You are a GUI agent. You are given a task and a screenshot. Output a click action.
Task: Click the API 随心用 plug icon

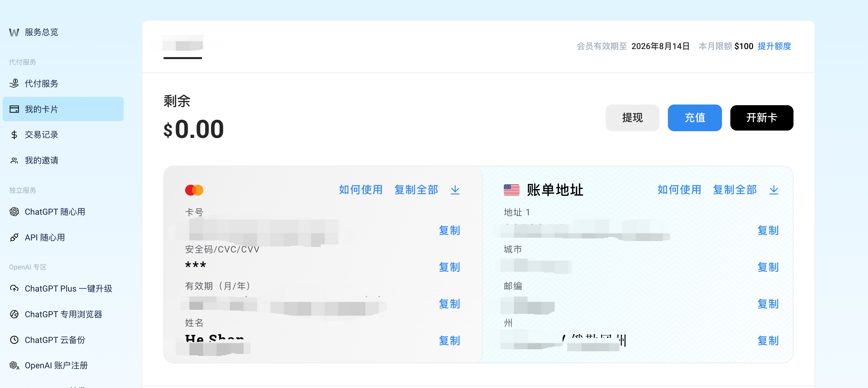pyautogui.click(x=14, y=237)
